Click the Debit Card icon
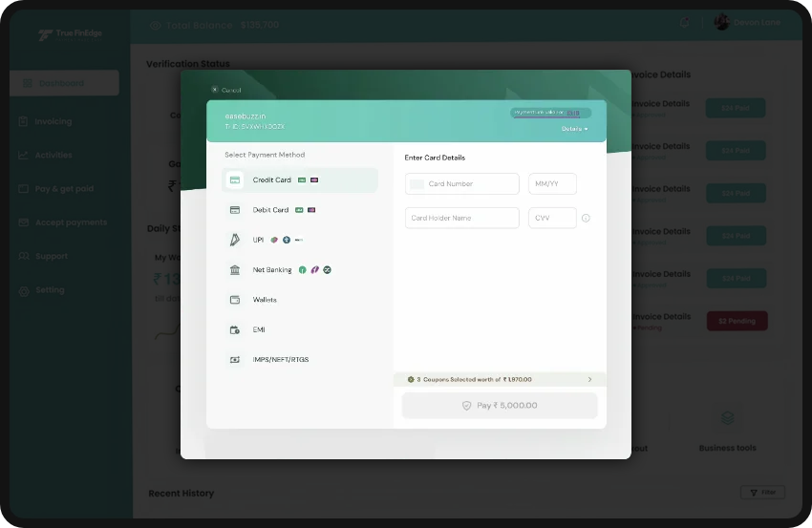The width and height of the screenshot is (812, 528). point(235,210)
